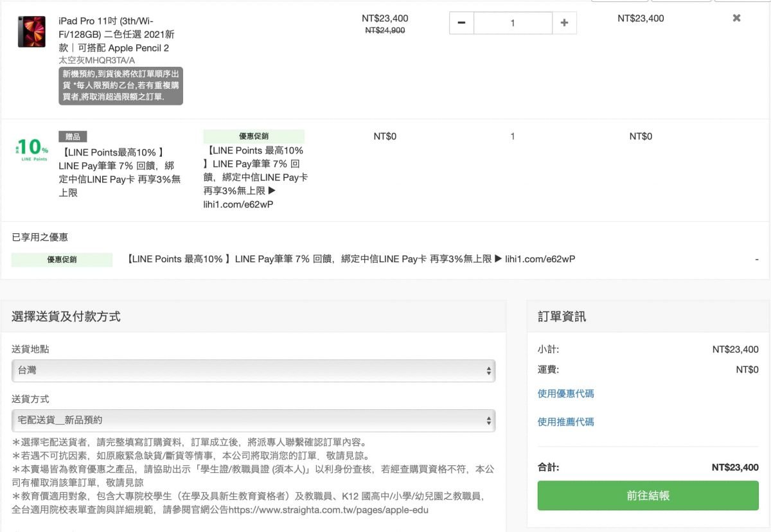Click the 送貨方式 label
Image resolution: width=771 pixels, height=532 pixels.
click(30, 399)
